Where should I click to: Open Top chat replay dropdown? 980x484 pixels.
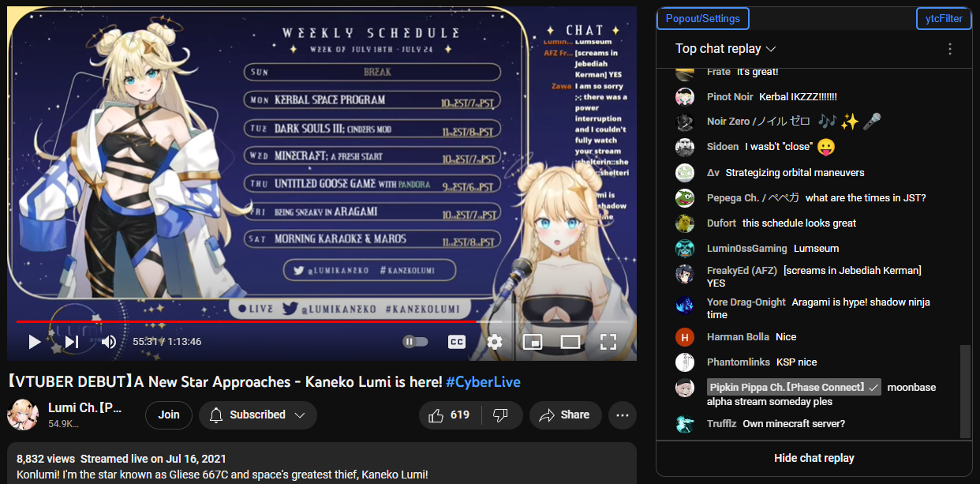click(726, 49)
